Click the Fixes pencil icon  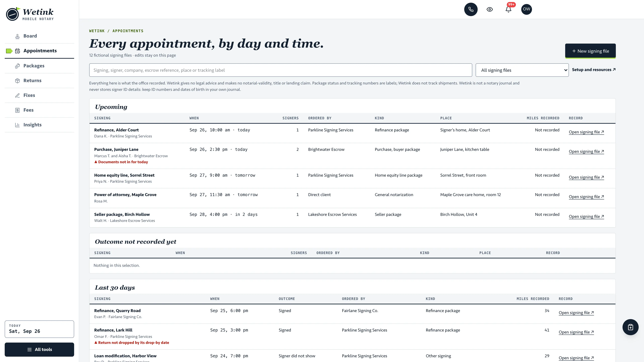click(17, 95)
